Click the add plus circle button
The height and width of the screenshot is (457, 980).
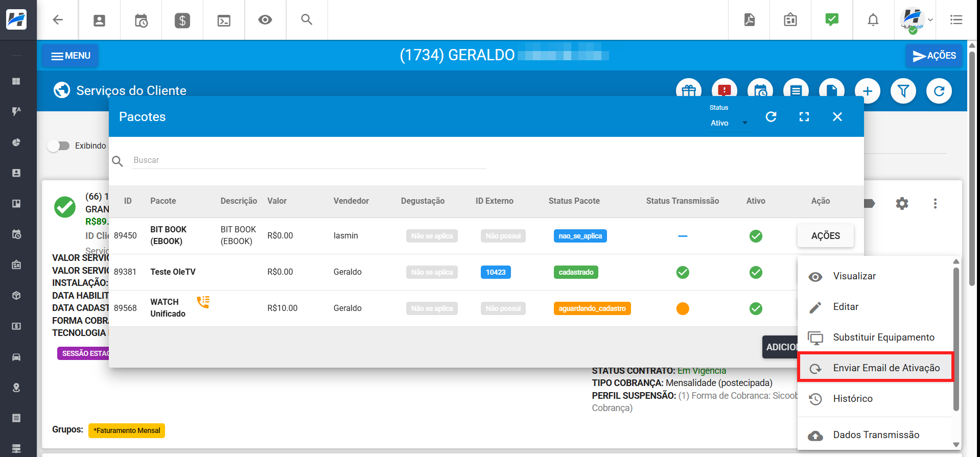[867, 91]
